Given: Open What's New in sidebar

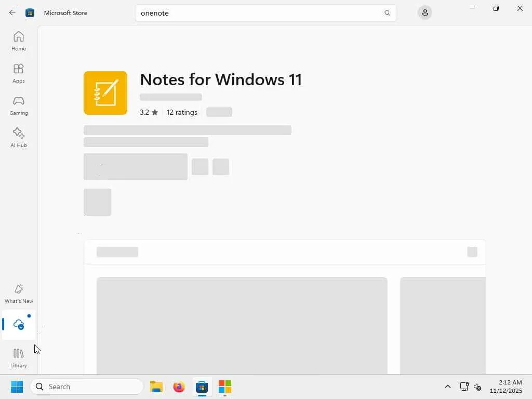Looking at the screenshot, I should pos(19,294).
